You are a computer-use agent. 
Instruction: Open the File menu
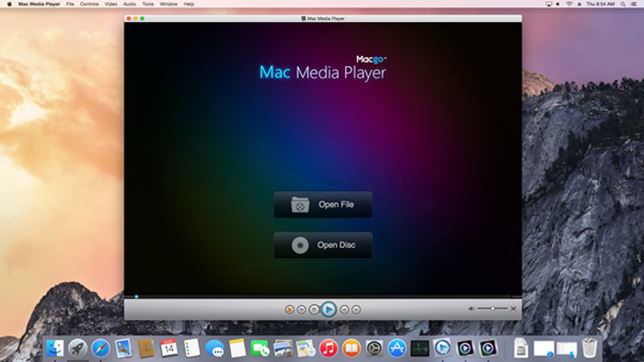tap(70, 4)
